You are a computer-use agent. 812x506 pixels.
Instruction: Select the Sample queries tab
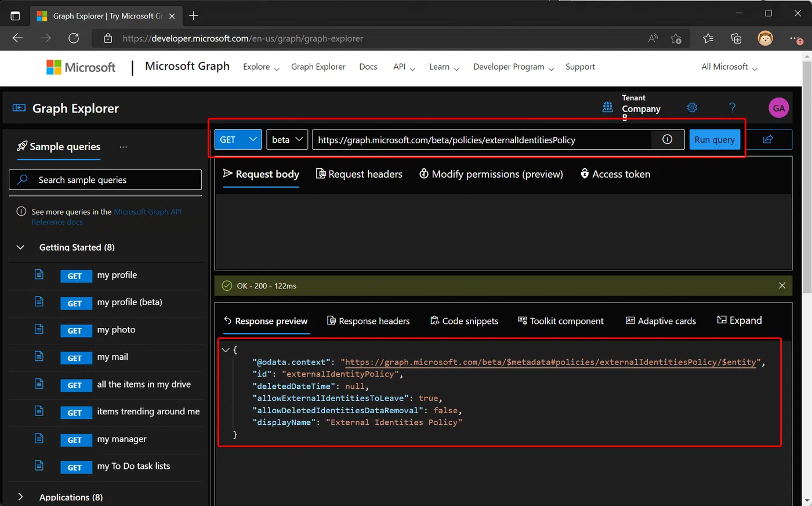[x=59, y=147]
